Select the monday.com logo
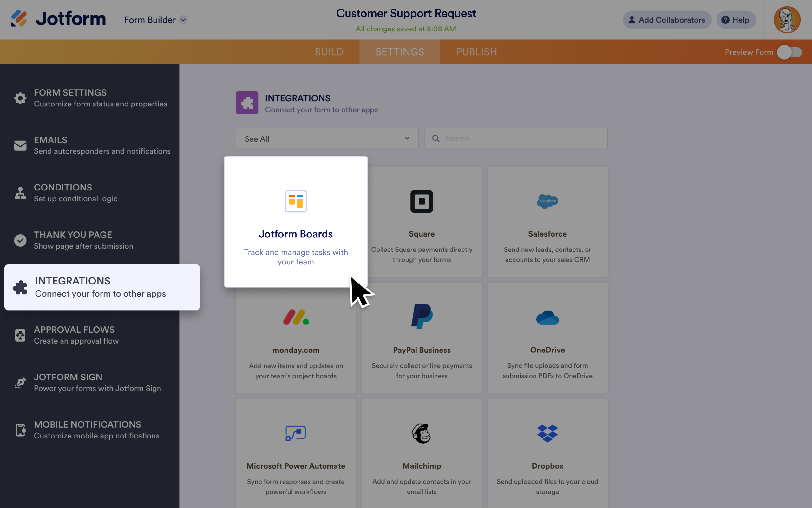 point(296,317)
